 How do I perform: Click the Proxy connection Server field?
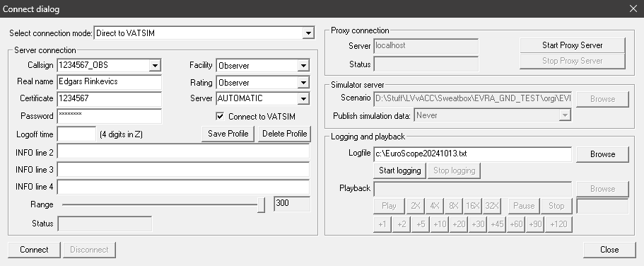click(426, 46)
